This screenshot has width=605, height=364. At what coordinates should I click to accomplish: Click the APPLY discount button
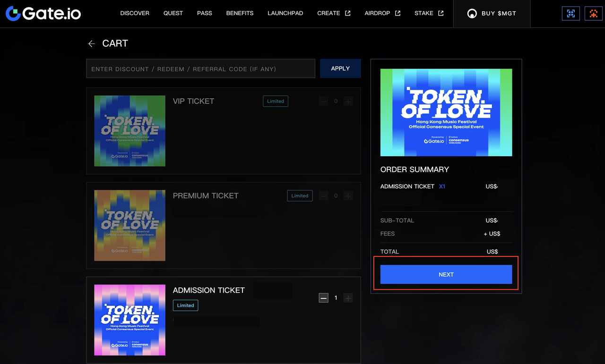tap(340, 68)
